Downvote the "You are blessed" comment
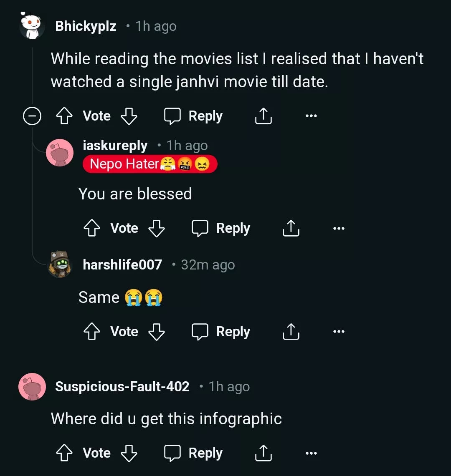This screenshot has width=451, height=476. tap(156, 228)
